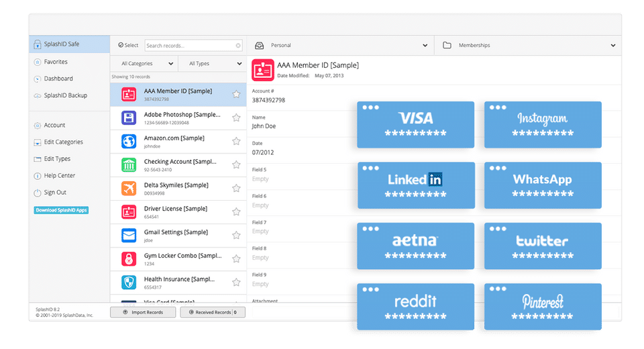Select the Gym Locker Combo [Sample] record
644x349 pixels.
click(x=178, y=259)
